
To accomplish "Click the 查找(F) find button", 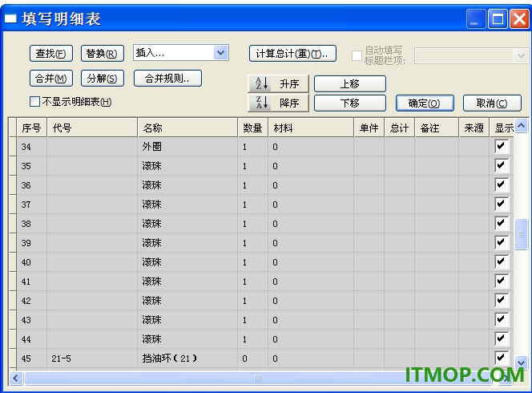I will [x=51, y=53].
